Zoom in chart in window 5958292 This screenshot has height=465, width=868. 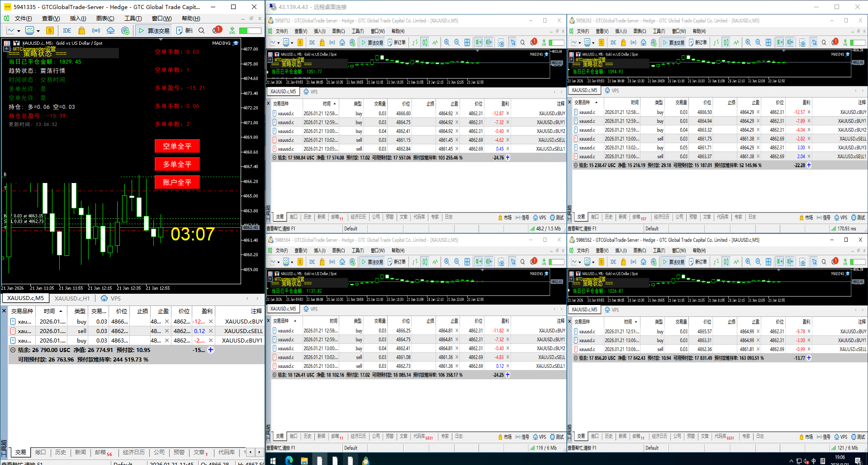click(x=748, y=42)
